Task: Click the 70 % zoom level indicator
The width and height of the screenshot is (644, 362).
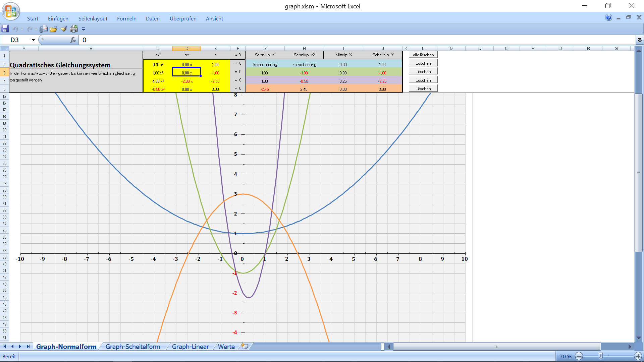Action: pos(565,356)
